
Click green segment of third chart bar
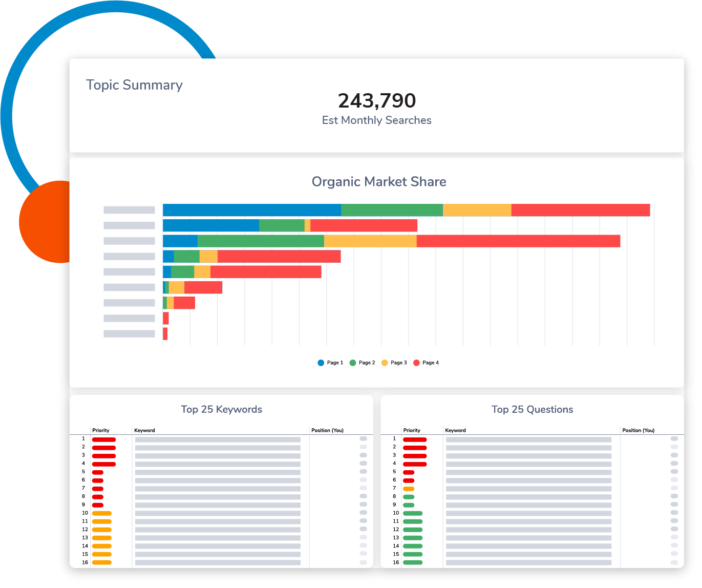coord(261,241)
